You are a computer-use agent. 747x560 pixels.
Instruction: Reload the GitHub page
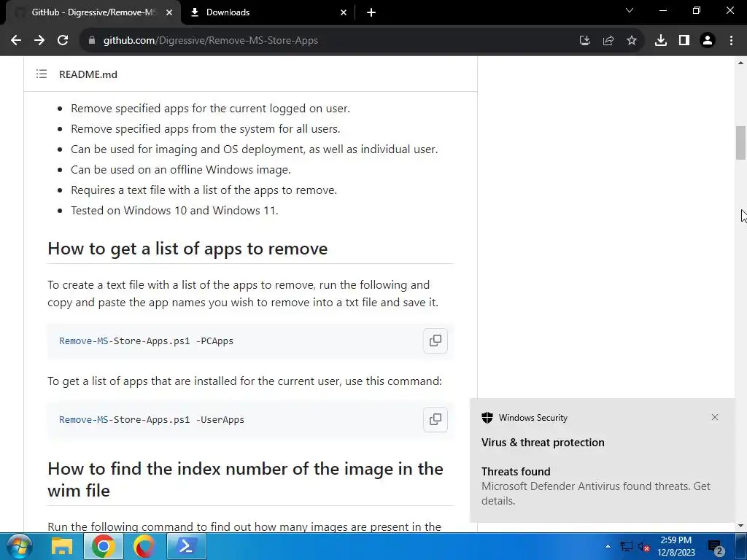[x=63, y=41]
